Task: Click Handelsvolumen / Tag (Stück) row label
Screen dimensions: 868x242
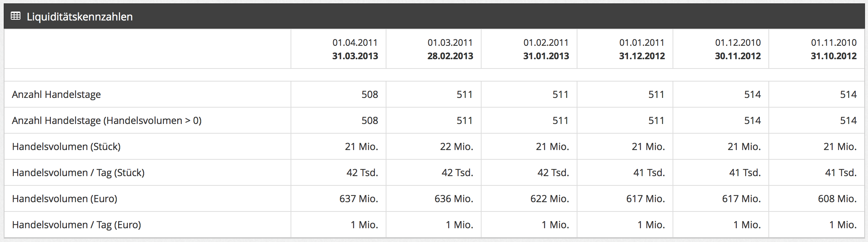Action: (x=78, y=173)
